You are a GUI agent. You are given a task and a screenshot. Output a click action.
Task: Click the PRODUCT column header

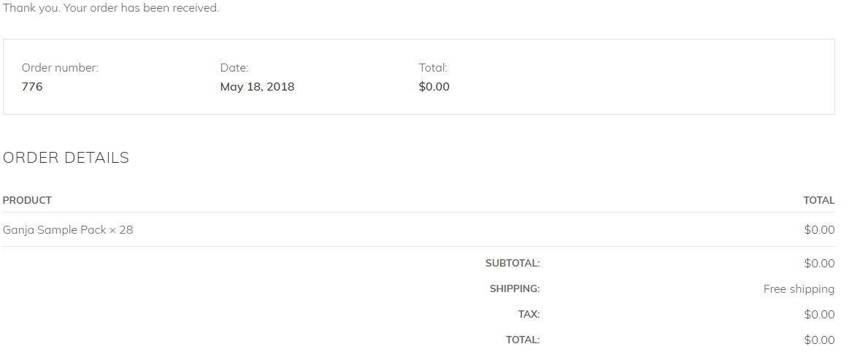coord(27,200)
